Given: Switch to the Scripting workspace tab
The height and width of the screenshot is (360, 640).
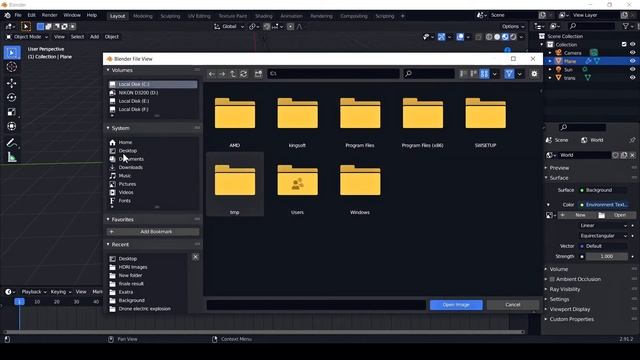Looking at the screenshot, I should [384, 16].
